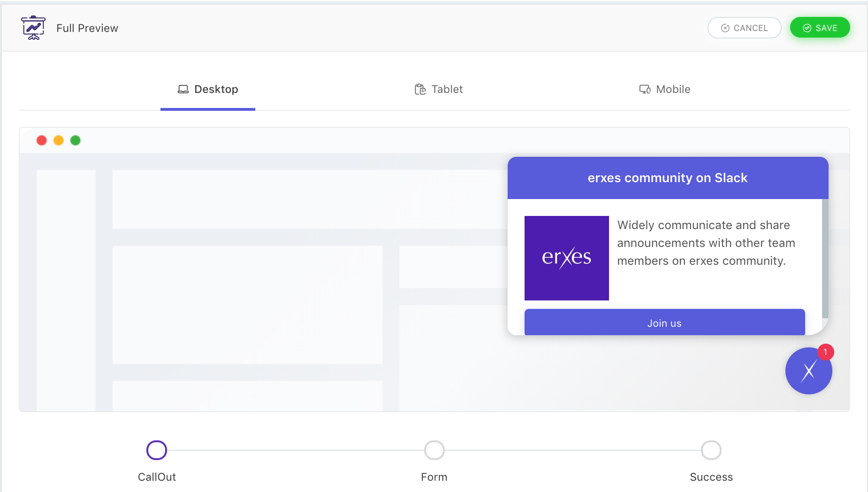Click the Full Preview presentation chart icon
The height and width of the screenshot is (492, 868).
click(x=33, y=28)
